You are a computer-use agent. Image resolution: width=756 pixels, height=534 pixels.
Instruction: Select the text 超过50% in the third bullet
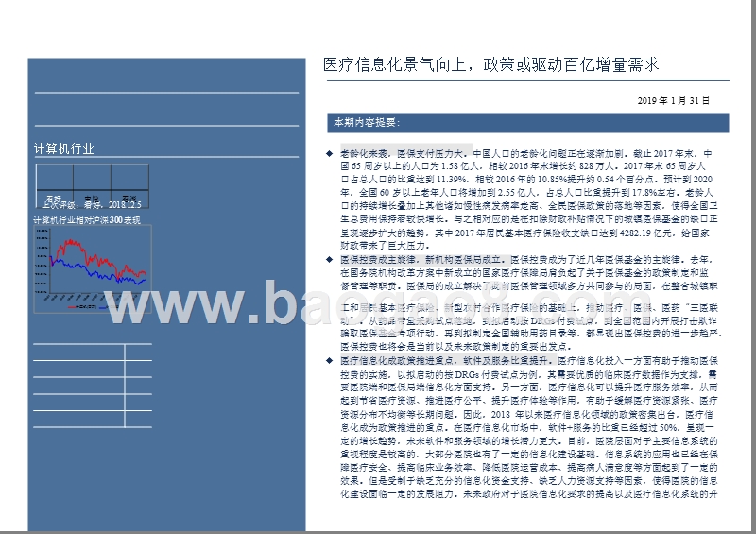659,428
